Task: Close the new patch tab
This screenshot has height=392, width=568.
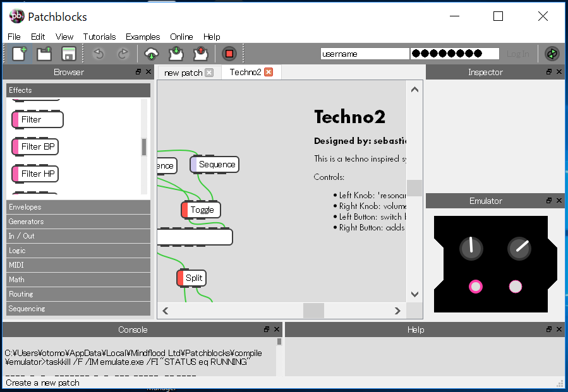Action: click(x=209, y=73)
